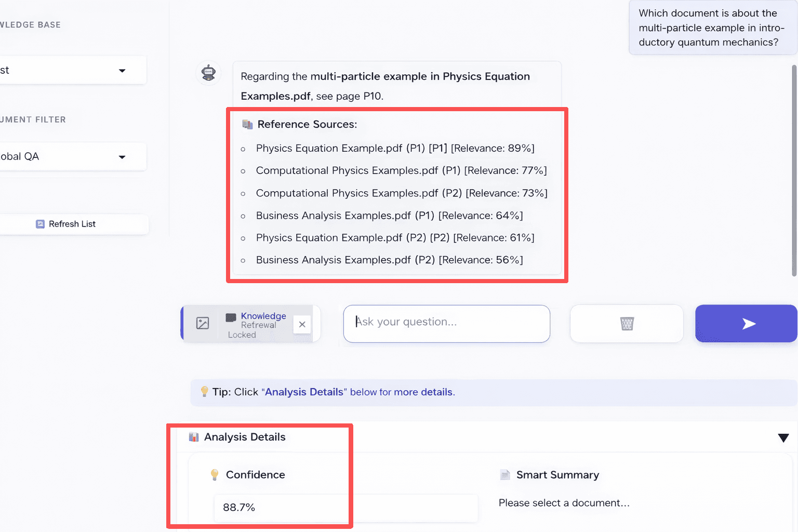The height and width of the screenshot is (532, 798).
Task: Select the 89% relevance Physics Equation source
Action: click(x=395, y=149)
